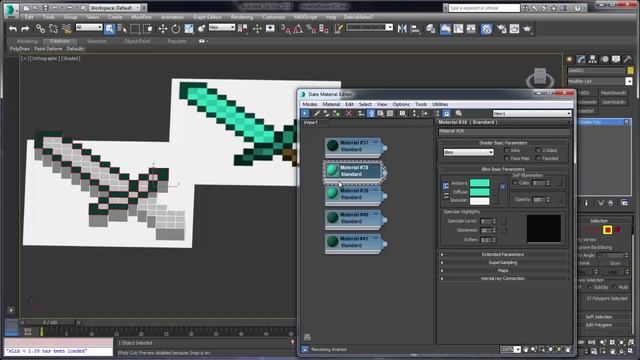640x360 pixels.
Task: Activate the Select Object tool
Action: tap(109, 29)
